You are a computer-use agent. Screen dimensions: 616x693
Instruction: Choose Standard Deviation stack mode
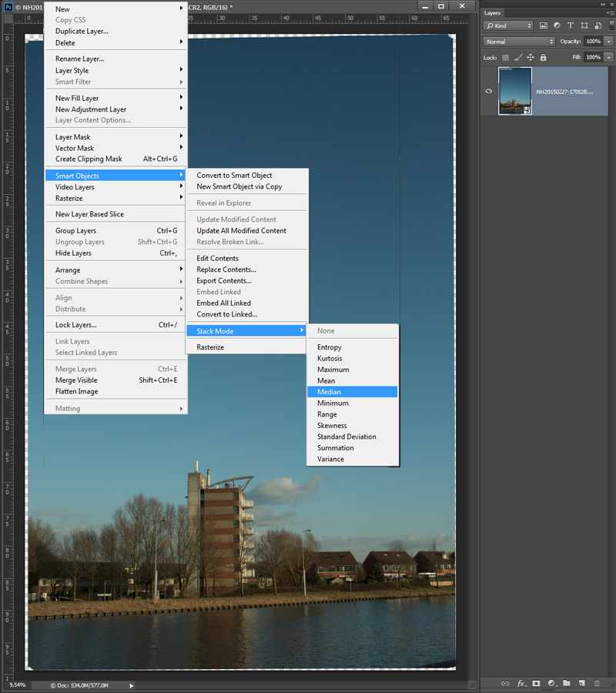352,437
